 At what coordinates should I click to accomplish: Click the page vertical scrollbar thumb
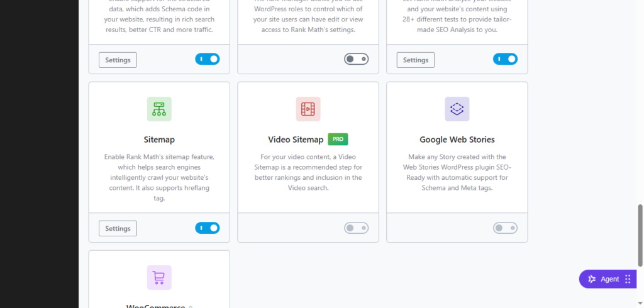[x=640, y=235]
